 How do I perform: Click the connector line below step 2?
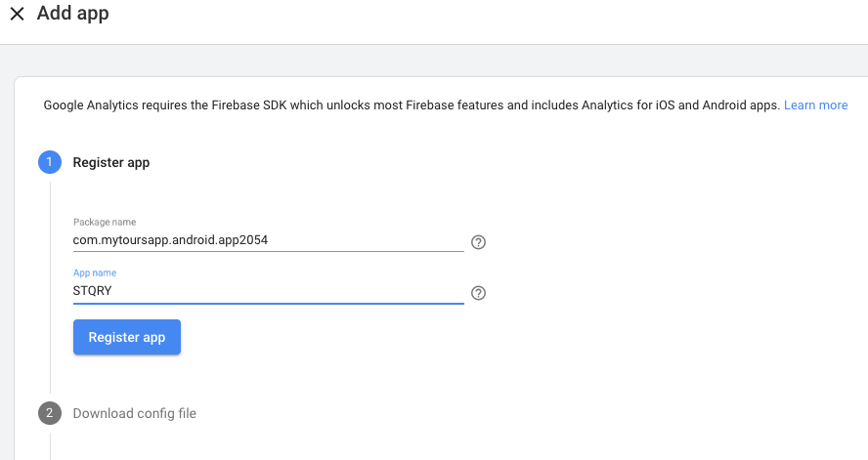[x=50, y=445]
